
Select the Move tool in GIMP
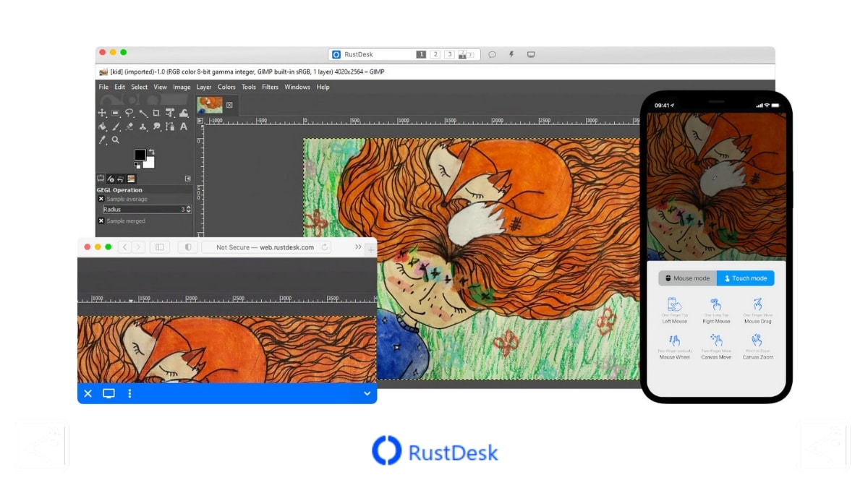point(102,113)
